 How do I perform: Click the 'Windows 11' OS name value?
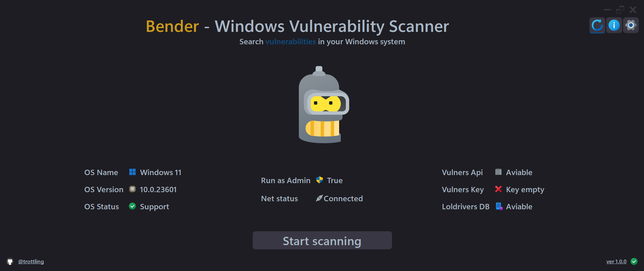pyautogui.click(x=161, y=172)
